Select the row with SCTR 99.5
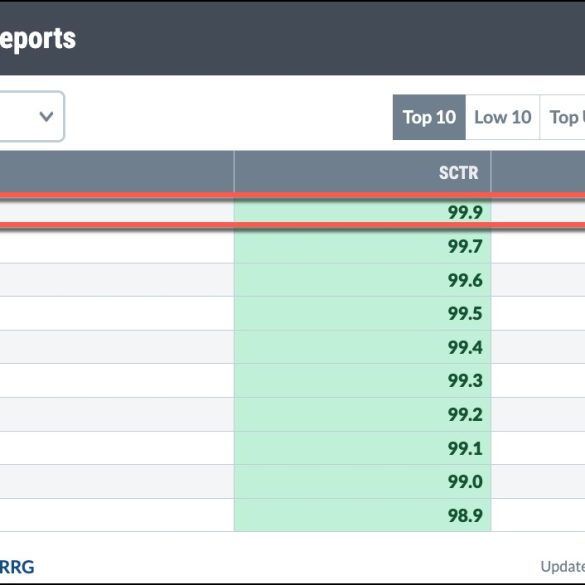 pyautogui.click(x=292, y=313)
